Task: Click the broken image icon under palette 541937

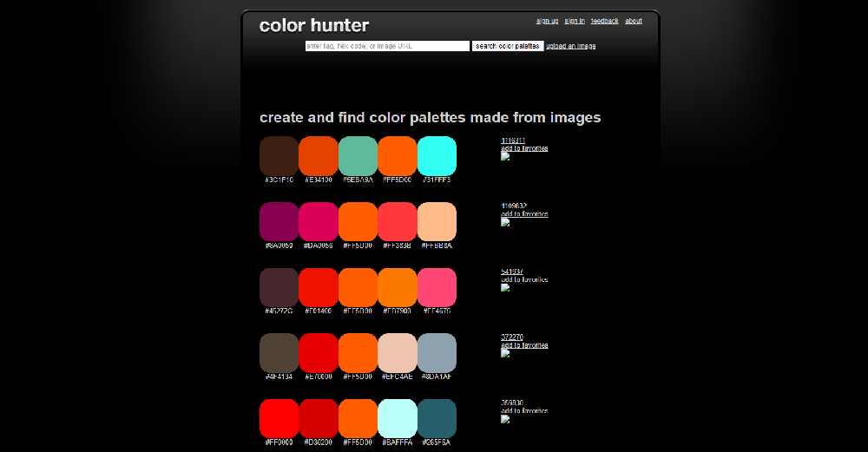Action: pos(505,288)
